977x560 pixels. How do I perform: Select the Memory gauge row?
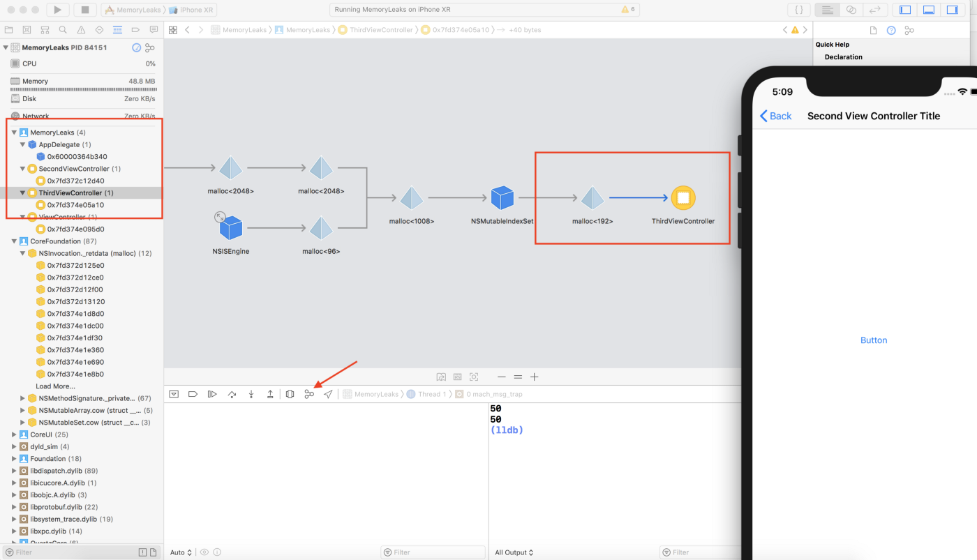coord(84,81)
